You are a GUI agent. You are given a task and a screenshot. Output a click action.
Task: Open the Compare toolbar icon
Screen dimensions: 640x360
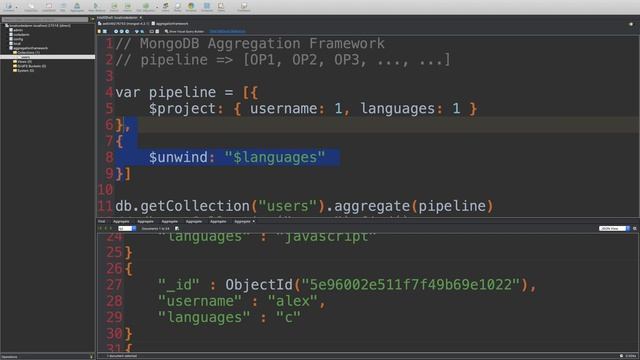pos(207,7)
